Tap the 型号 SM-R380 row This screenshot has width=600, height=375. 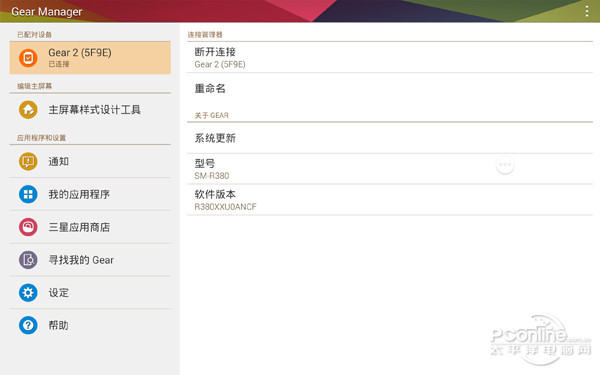[390, 169]
